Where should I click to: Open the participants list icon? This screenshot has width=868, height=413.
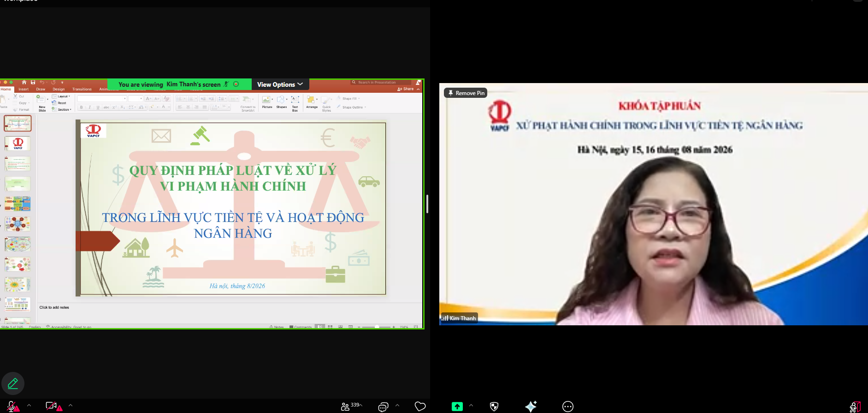(345, 407)
